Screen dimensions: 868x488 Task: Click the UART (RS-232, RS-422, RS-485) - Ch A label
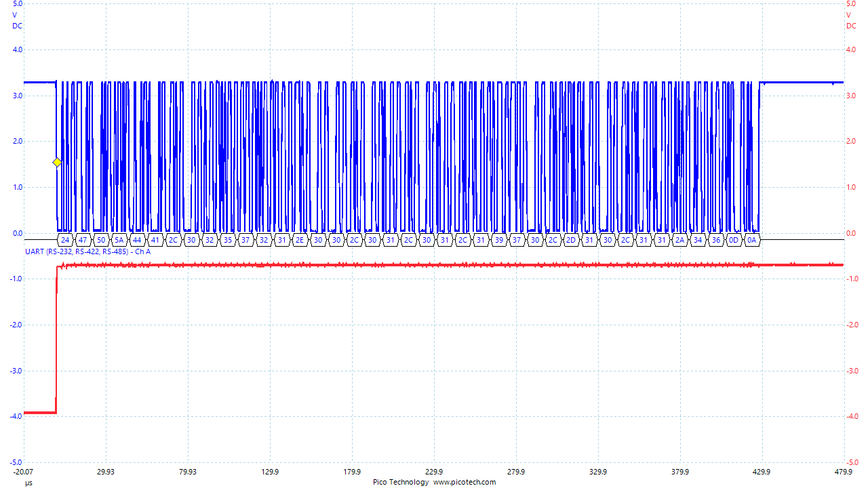87,251
